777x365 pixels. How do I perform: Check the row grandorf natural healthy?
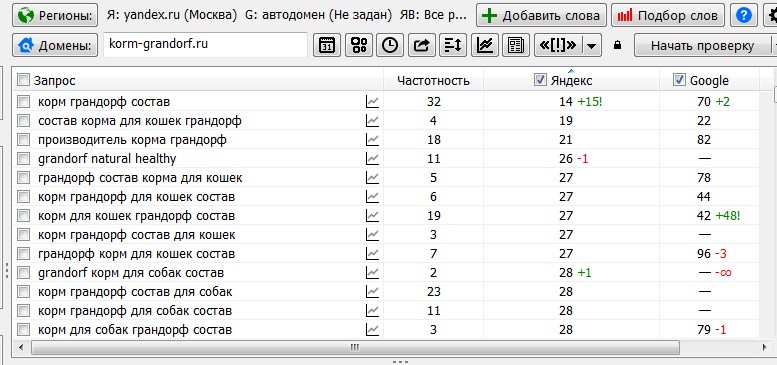23,159
